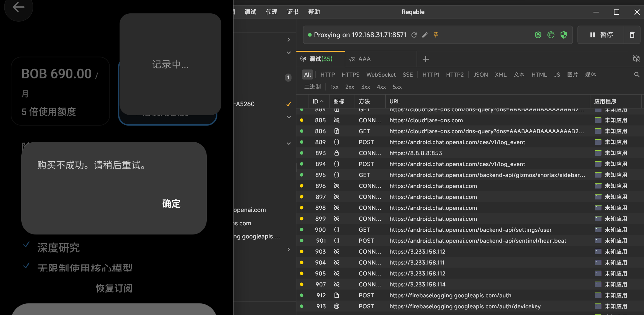
Task: Enable the 4xx status filter
Action: pos(381,87)
